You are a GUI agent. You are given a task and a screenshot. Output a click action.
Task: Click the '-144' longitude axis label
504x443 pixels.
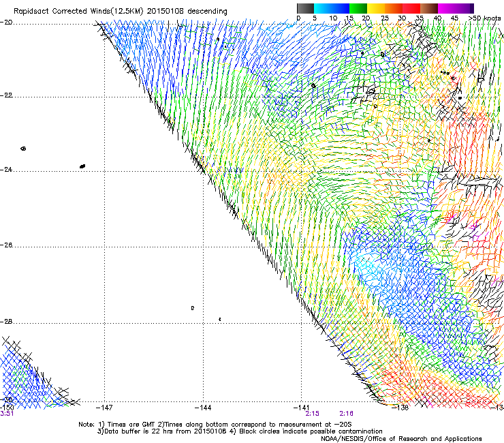203,408
